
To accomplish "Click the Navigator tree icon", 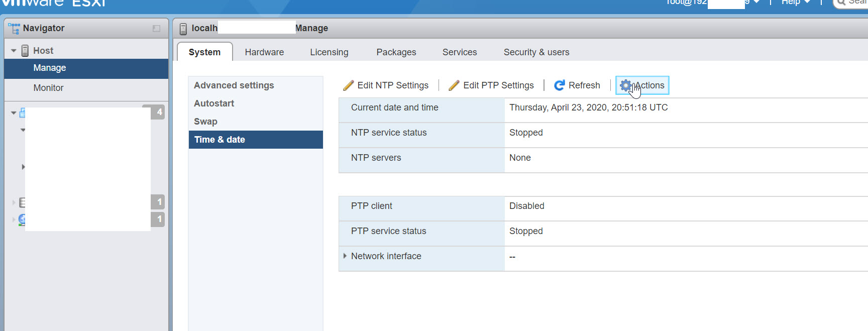I will coord(14,28).
